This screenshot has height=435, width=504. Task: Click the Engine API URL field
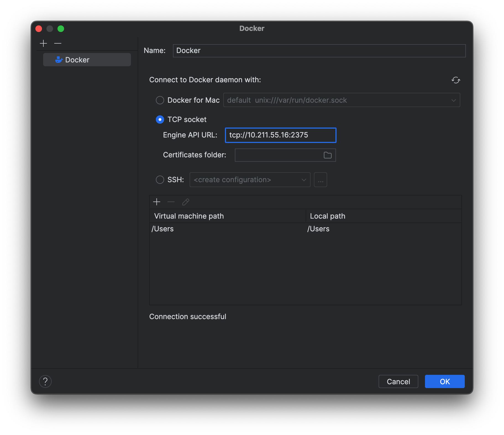[x=281, y=135]
